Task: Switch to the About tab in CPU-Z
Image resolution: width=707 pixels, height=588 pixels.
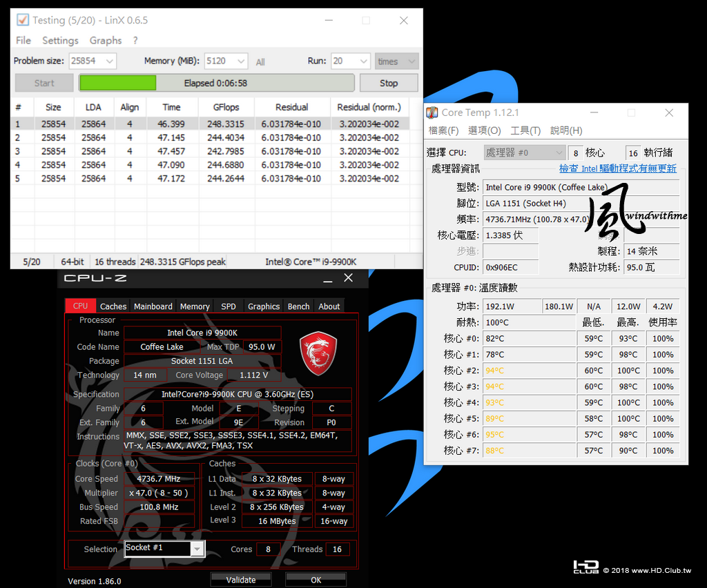Action: tap(329, 306)
